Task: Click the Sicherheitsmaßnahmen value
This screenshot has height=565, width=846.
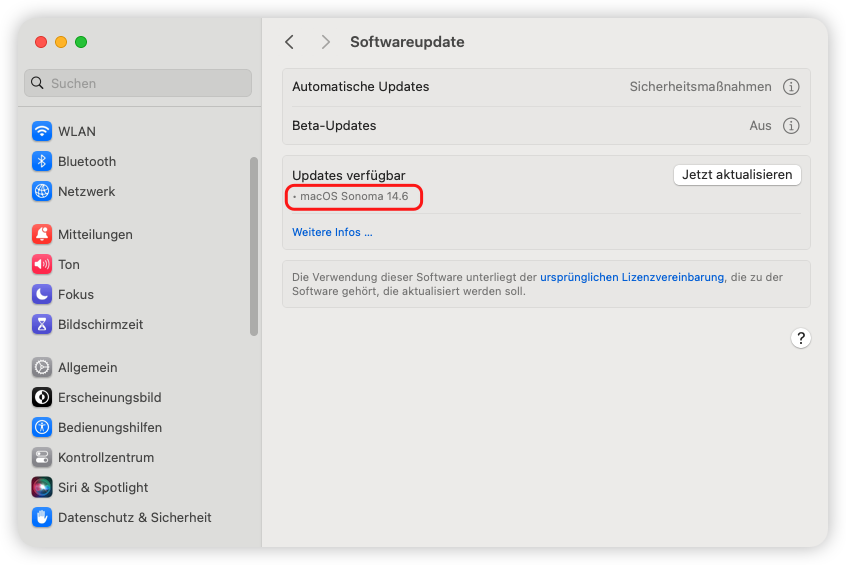Action: coord(700,86)
